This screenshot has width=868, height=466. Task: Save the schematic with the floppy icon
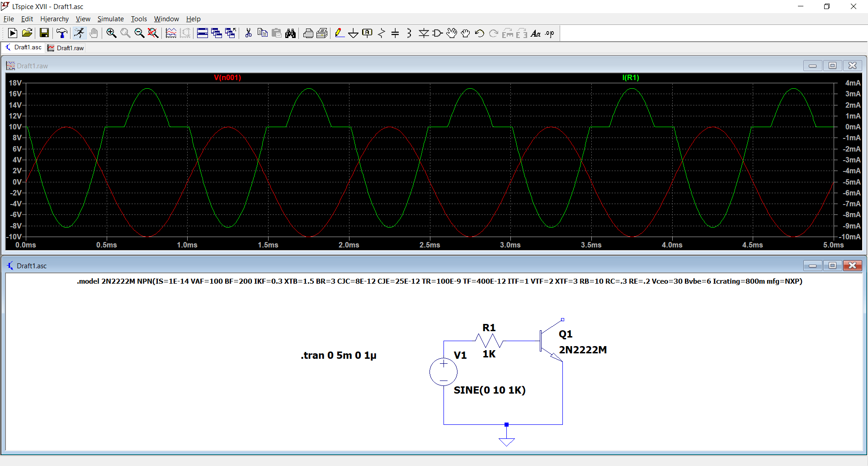[x=44, y=33]
